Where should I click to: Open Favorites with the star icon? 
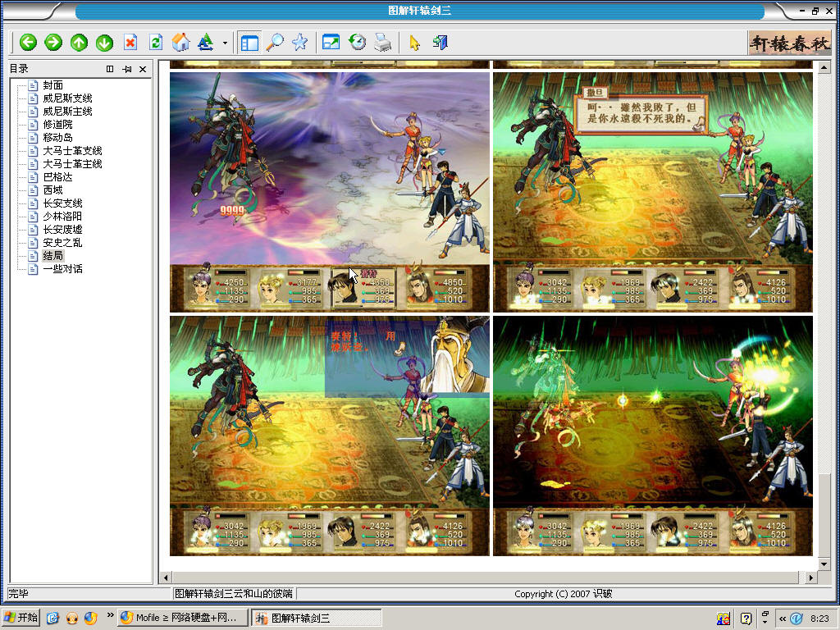tap(300, 43)
